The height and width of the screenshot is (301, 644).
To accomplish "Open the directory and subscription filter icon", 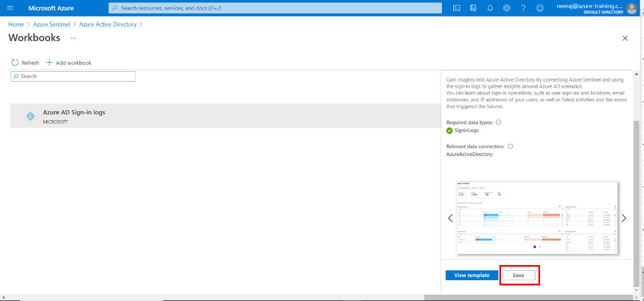I will point(473,8).
